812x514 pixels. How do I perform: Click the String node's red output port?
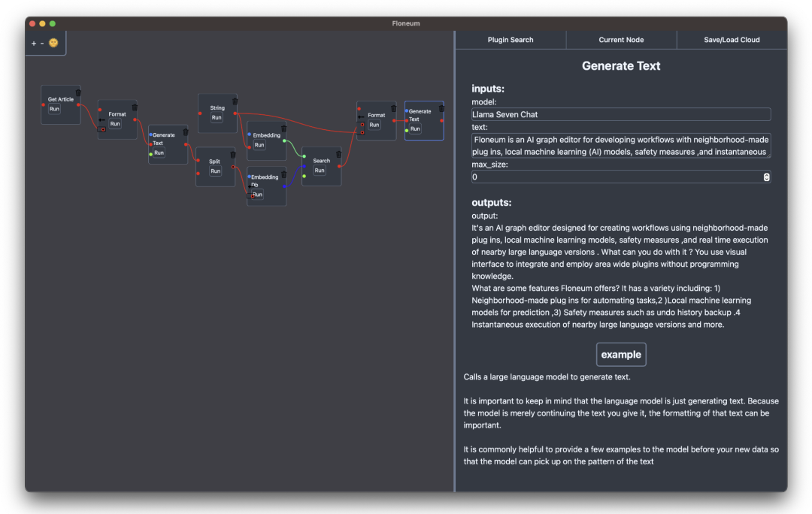(235, 113)
